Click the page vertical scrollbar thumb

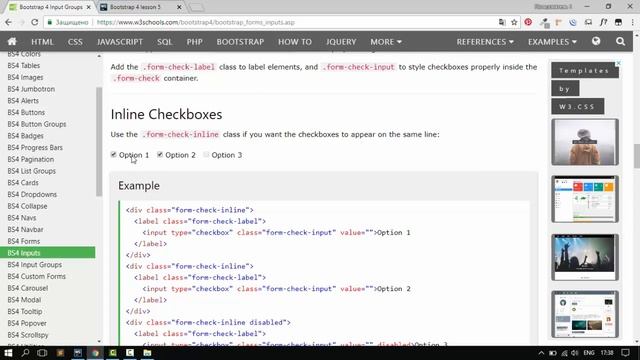(x=637, y=156)
